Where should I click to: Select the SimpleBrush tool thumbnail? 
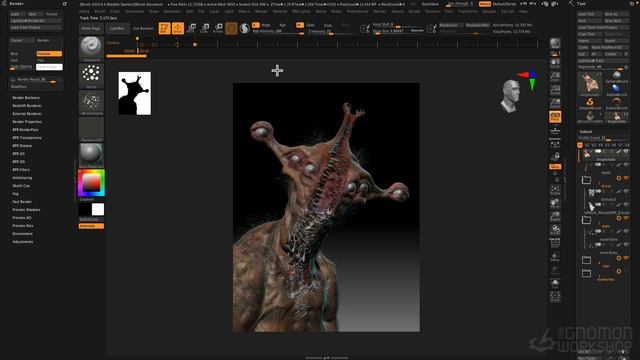coord(590,104)
